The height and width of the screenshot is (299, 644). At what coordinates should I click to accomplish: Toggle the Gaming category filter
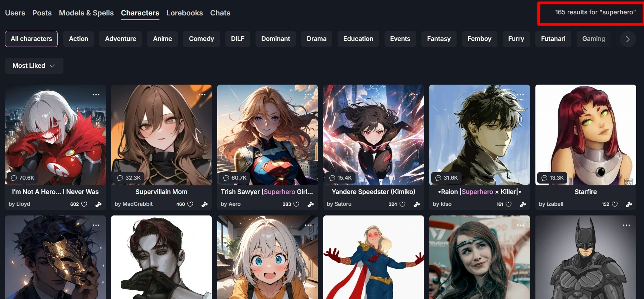[593, 39]
